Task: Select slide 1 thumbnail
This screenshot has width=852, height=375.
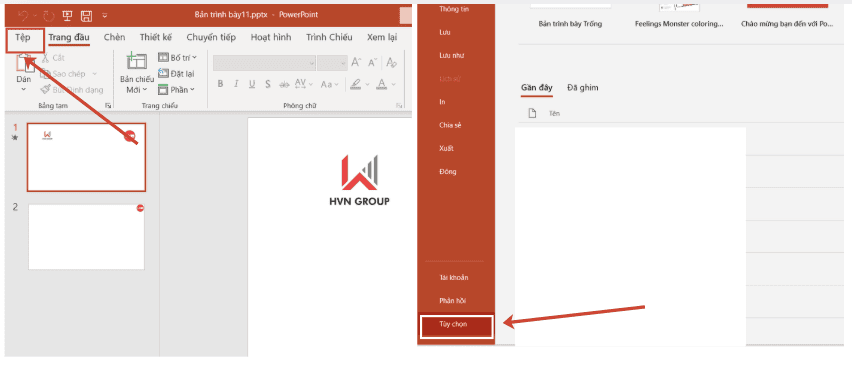Action: pos(86,157)
